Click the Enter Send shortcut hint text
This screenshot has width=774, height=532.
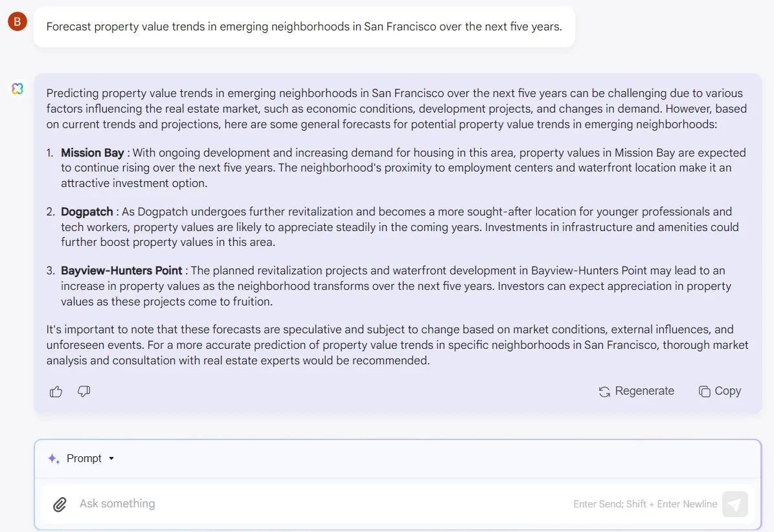(645, 504)
